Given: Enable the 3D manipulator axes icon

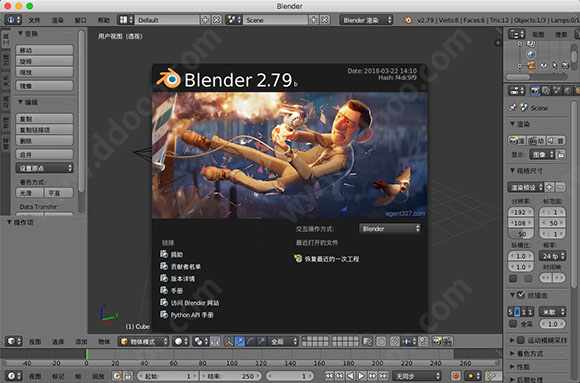Looking at the screenshot, I should 229,341.
